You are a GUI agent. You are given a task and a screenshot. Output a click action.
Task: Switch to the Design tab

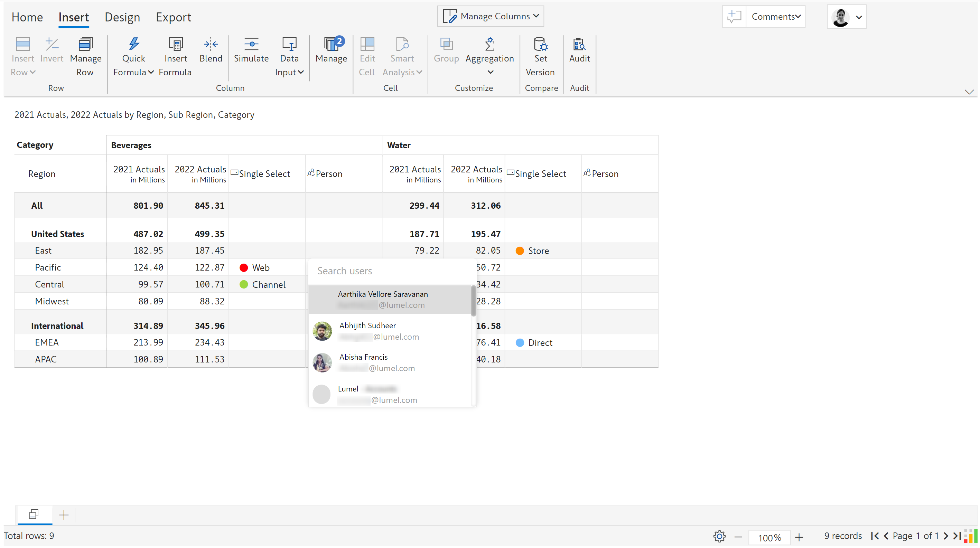pyautogui.click(x=122, y=18)
